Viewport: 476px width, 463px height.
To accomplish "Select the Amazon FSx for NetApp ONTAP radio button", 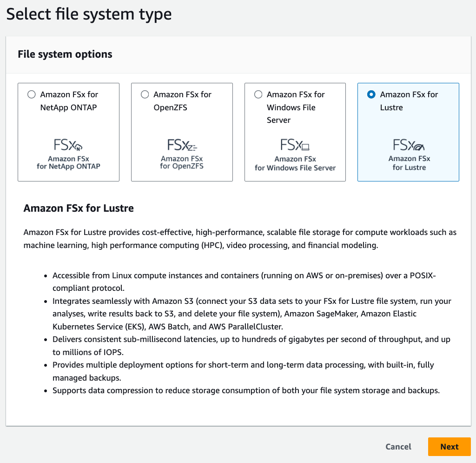I will [x=31, y=94].
